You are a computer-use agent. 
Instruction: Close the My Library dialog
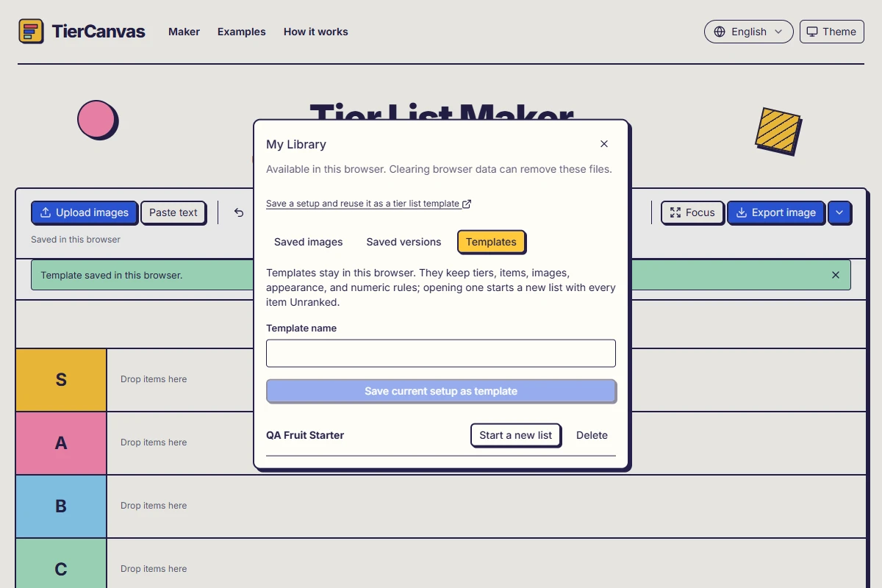coord(604,144)
